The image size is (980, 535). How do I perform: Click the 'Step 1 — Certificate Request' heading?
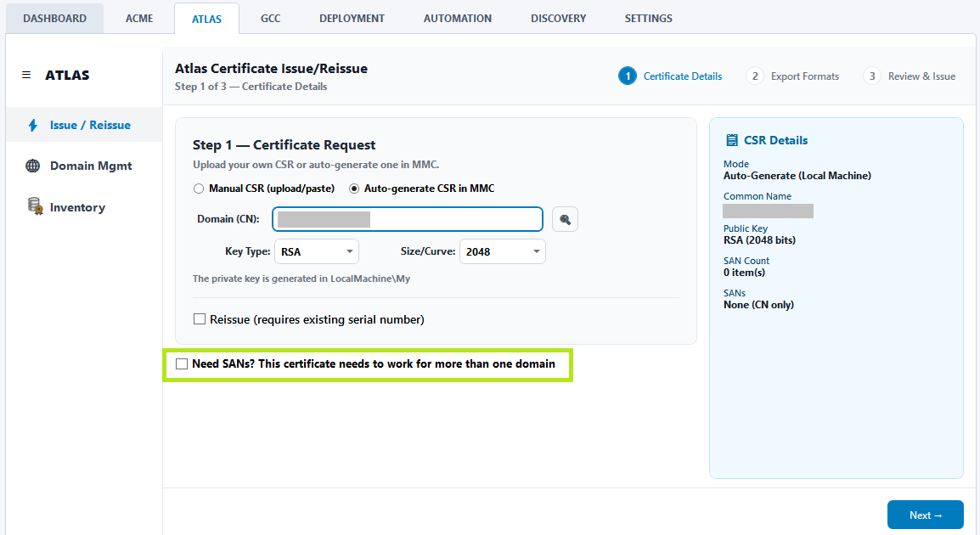point(284,145)
